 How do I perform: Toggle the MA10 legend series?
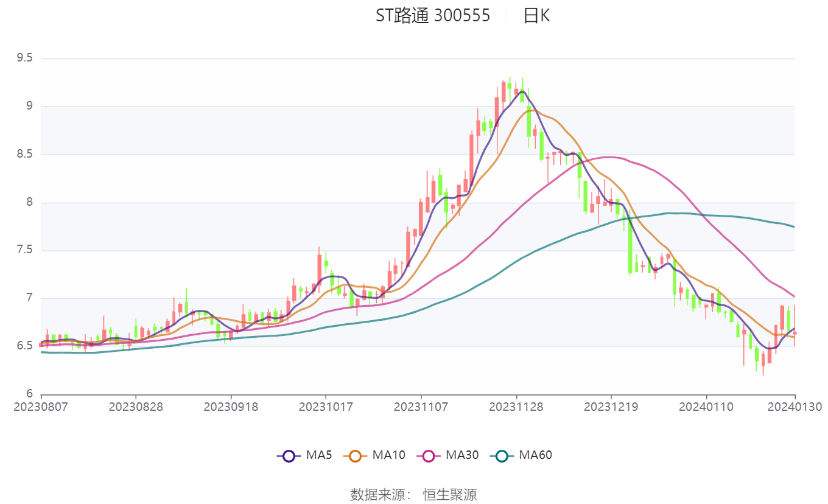click(374, 455)
